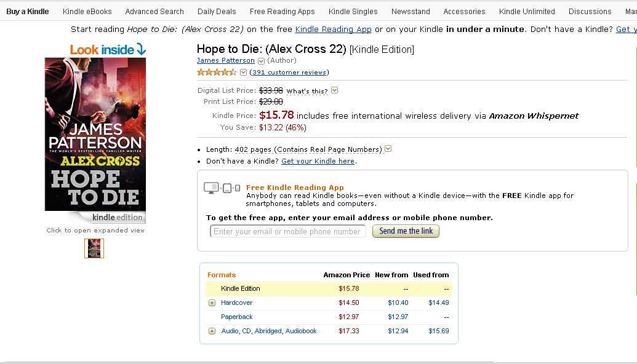637x364 pixels.
Task: Open the star rating popover icon
Action: tap(243, 72)
